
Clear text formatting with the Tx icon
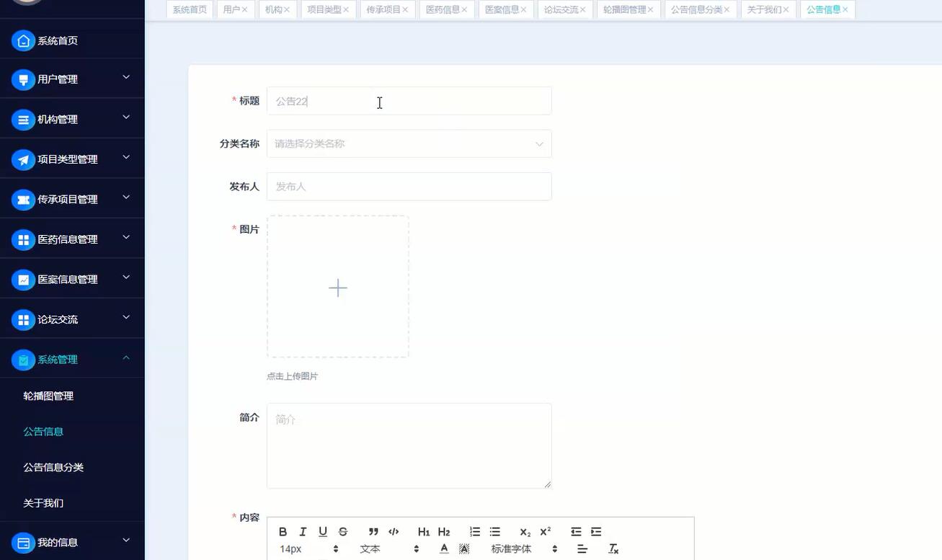[613, 548]
